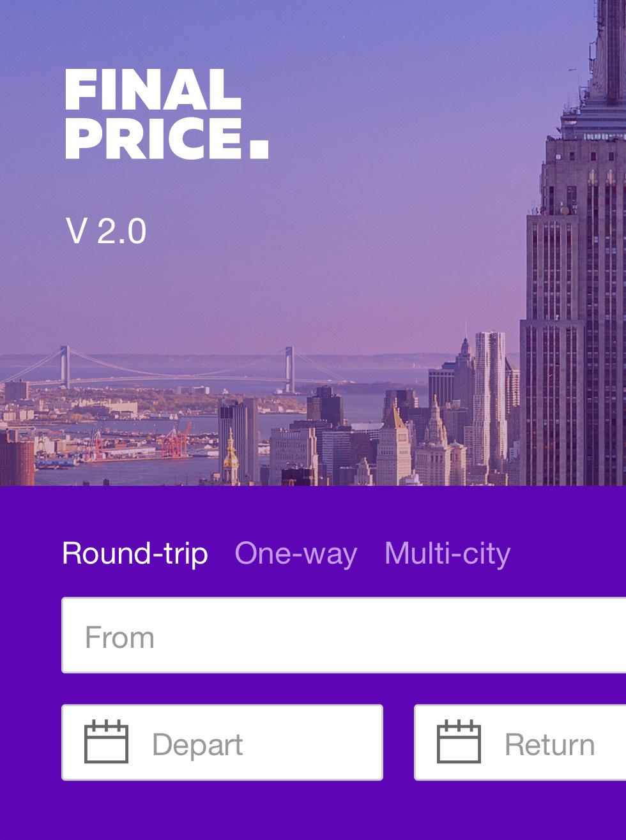Click the calendar icon in Return field
Screen dimensions: 626x840
click(x=459, y=742)
